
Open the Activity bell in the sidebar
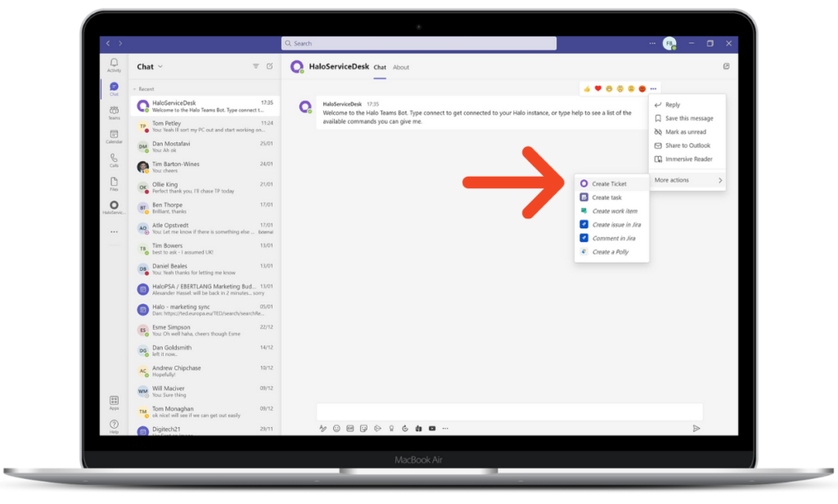point(114,65)
